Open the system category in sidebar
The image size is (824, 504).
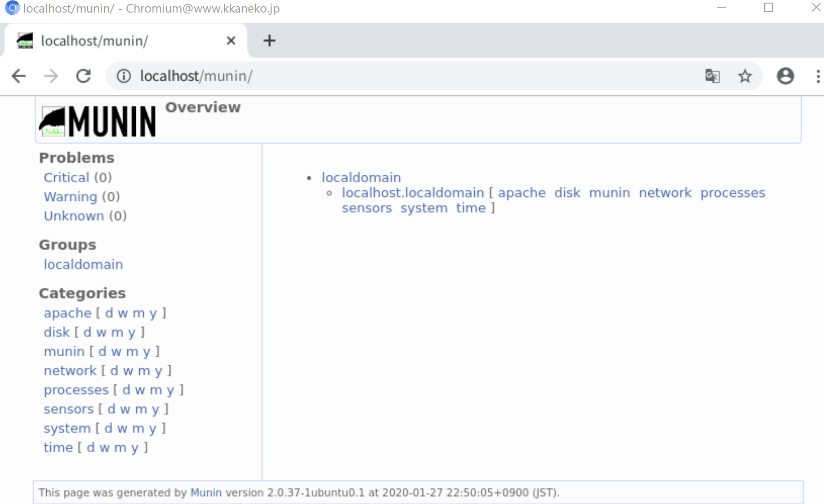tap(67, 429)
